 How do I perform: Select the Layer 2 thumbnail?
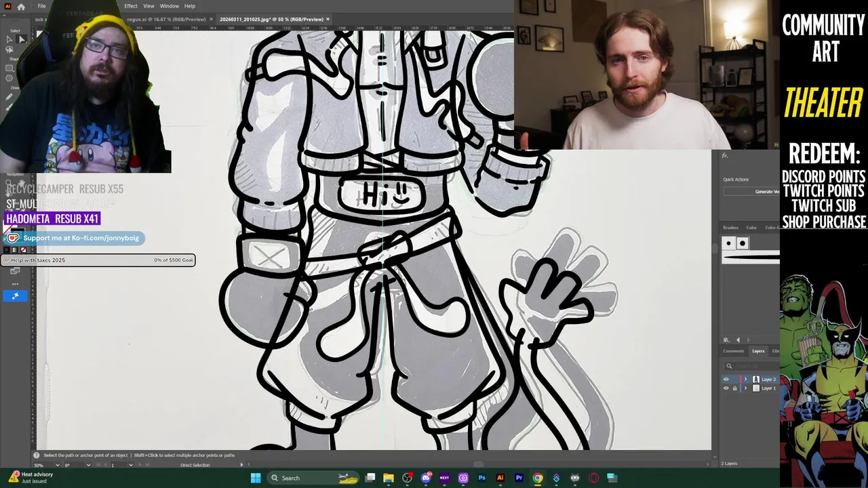pyautogui.click(x=756, y=380)
